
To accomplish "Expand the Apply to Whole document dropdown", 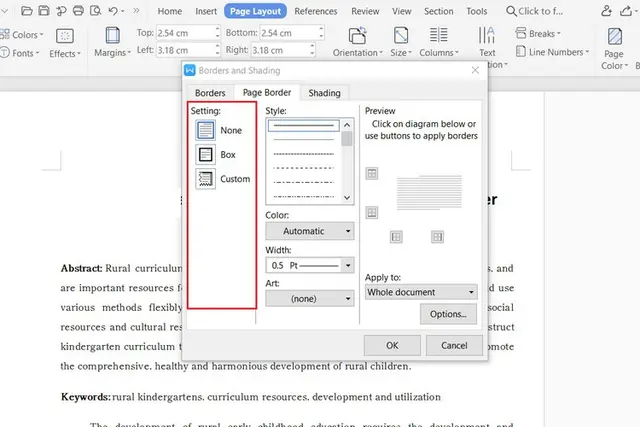I will [421, 292].
